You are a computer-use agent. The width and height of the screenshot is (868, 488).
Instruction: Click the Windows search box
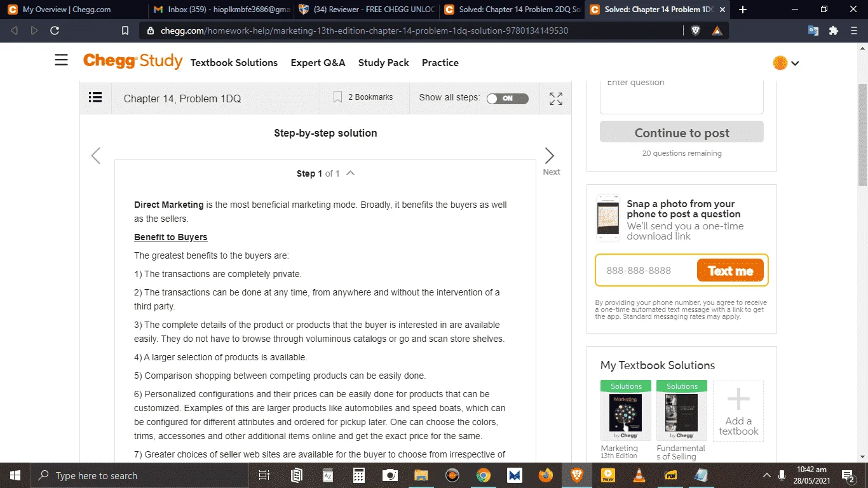(140, 475)
